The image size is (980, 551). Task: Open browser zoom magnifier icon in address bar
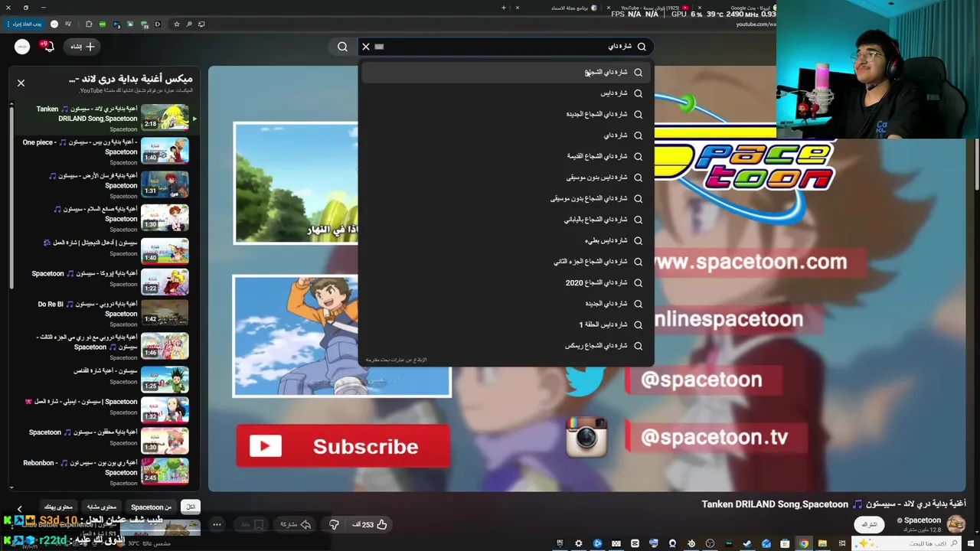pyautogui.click(x=189, y=24)
